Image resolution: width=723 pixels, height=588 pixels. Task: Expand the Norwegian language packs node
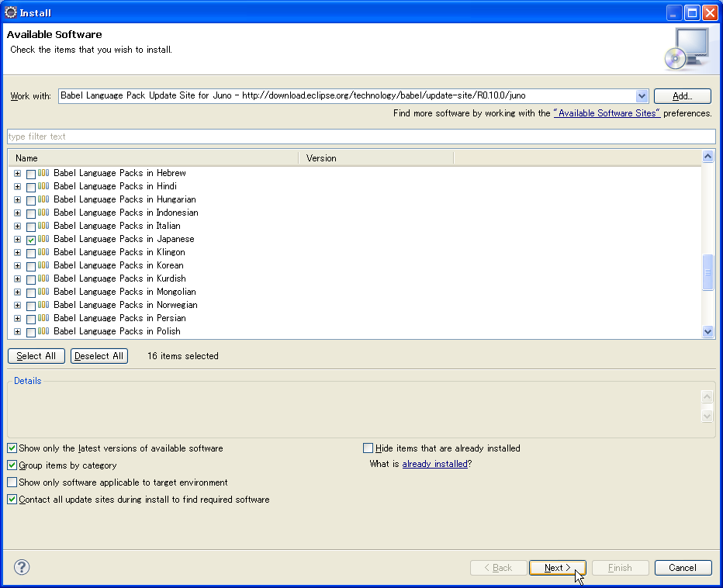18,306
